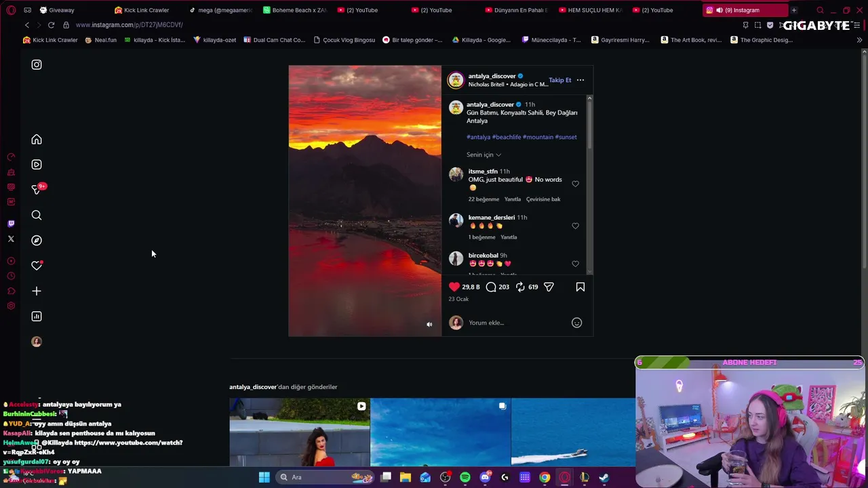The height and width of the screenshot is (488, 868).
Task: Open GX Corner gamepad icon
Action: click(27, 10)
